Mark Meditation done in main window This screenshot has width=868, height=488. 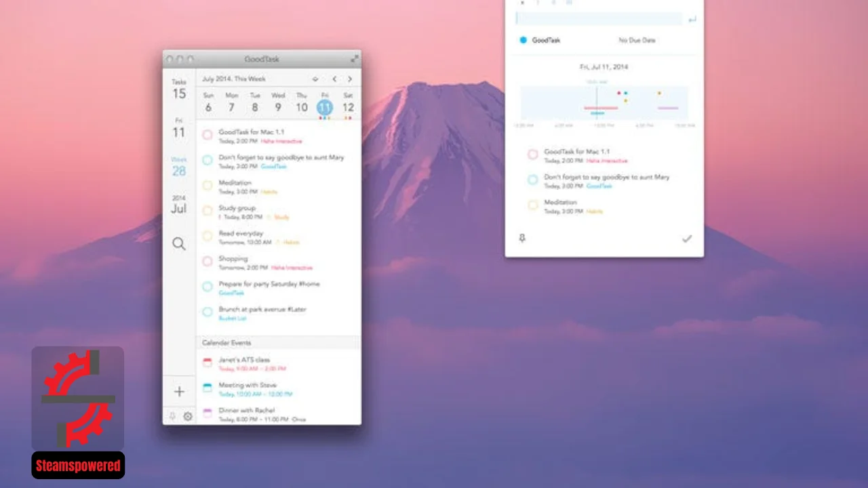click(208, 186)
